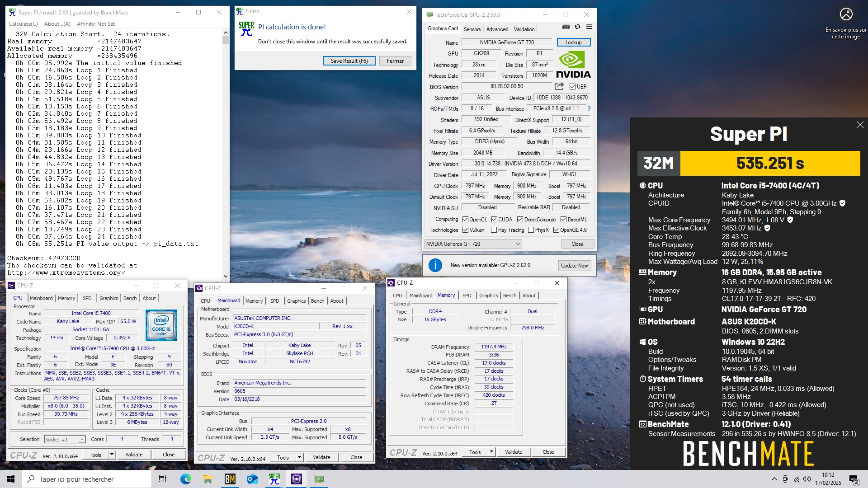Toggle the UEFI checkbox in GPU-Z
This screenshot has width=868, height=488.
[572, 86]
